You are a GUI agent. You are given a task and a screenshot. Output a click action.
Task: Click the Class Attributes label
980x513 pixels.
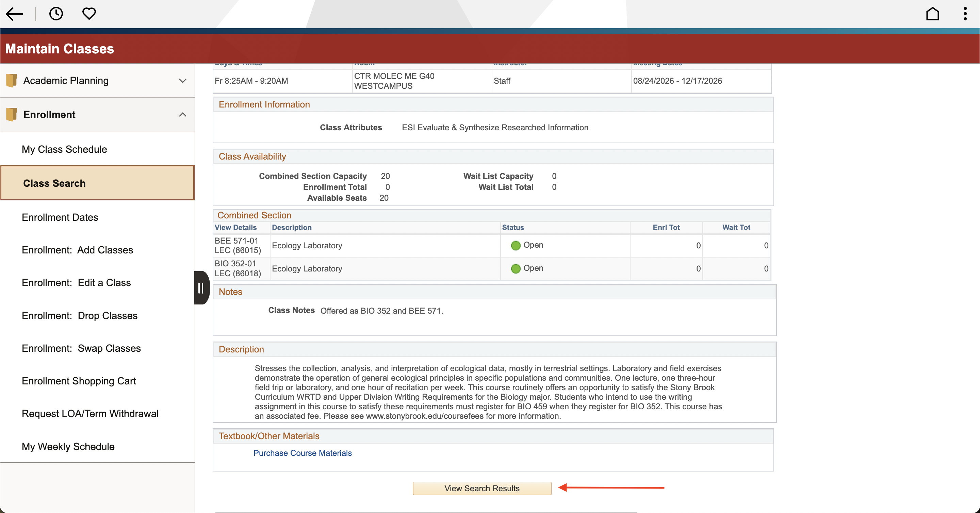(x=351, y=127)
